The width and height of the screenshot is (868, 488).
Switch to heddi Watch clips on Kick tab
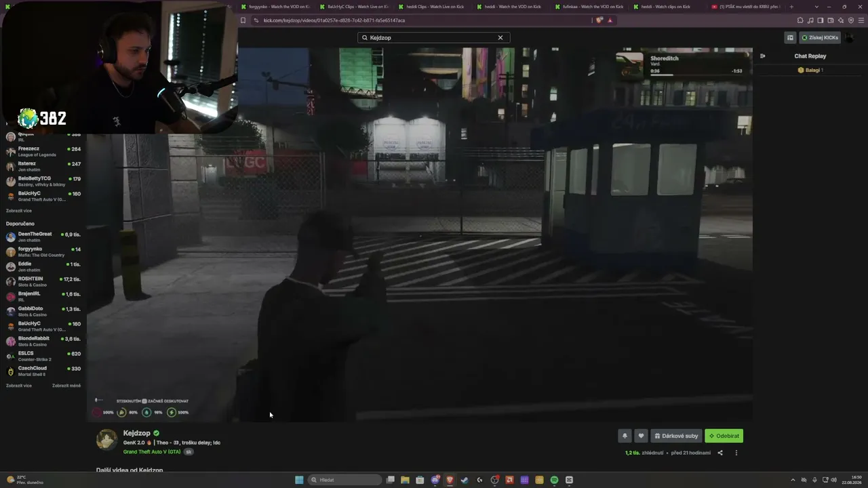tap(668, 7)
